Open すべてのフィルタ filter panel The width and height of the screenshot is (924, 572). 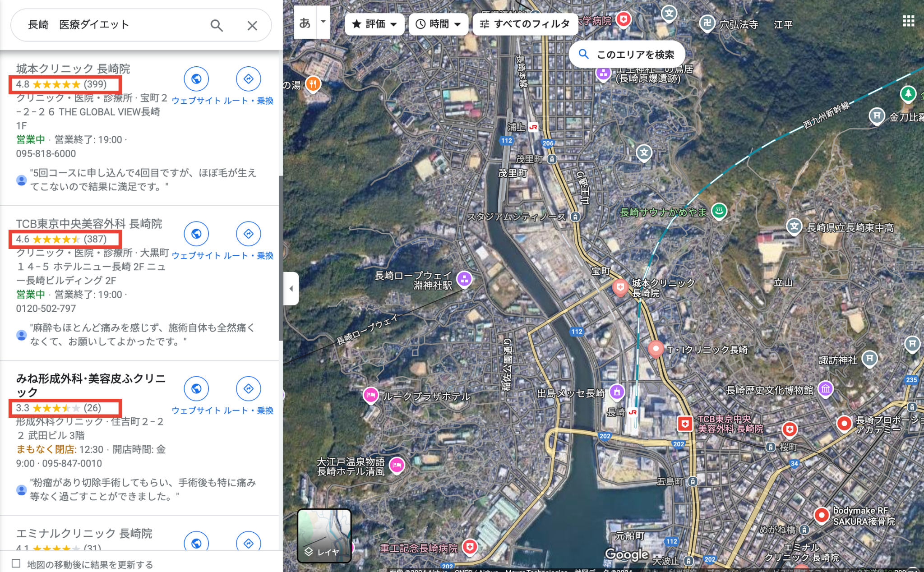tap(525, 24)
